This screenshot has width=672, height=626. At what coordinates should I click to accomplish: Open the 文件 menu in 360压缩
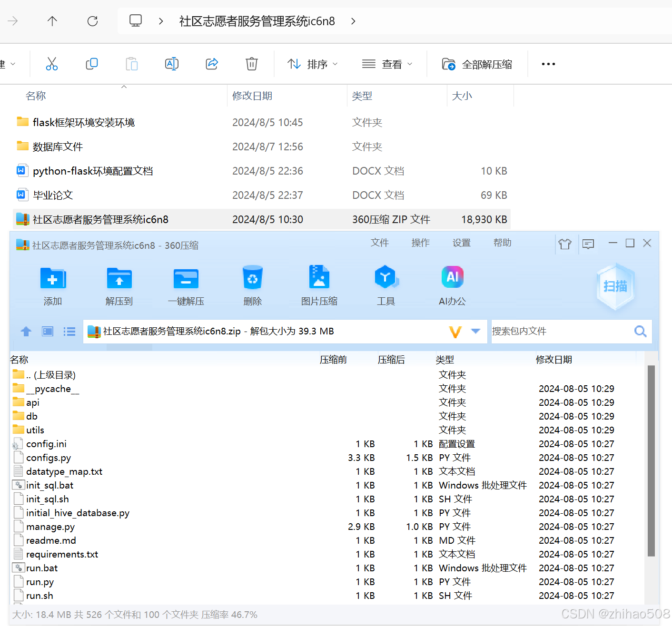tap(380, 243)
